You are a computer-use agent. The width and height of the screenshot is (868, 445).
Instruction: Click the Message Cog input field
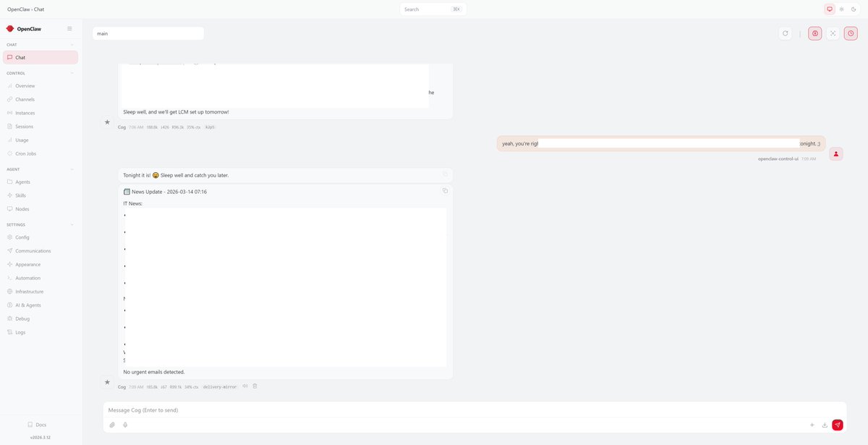475,410
